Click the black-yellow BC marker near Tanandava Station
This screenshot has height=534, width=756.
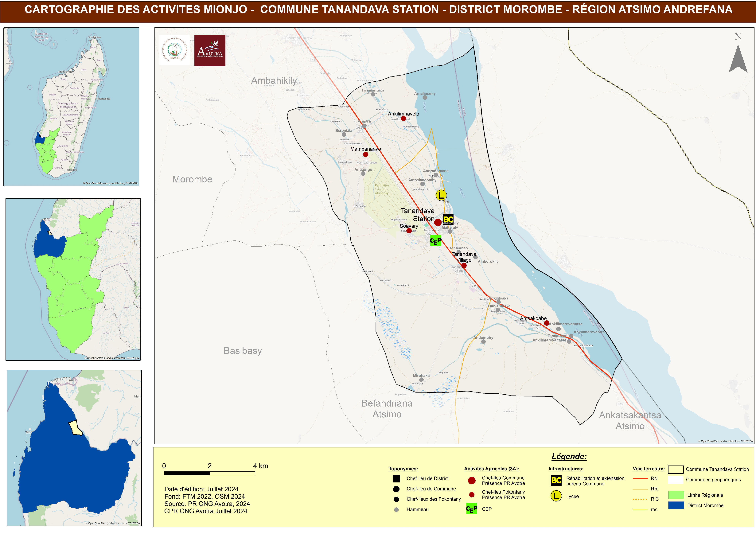pyautogui.click(x=448, y=219)
